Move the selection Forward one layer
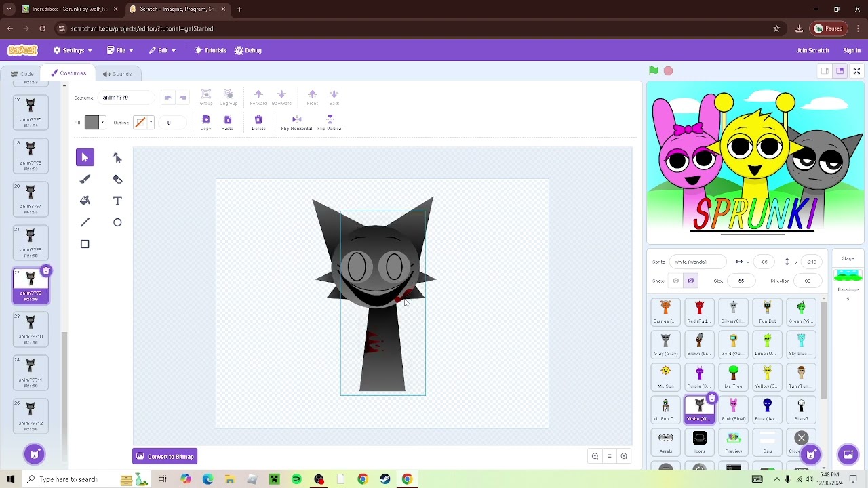This screenshot has height=488, width=868. (x=258, y=98)
